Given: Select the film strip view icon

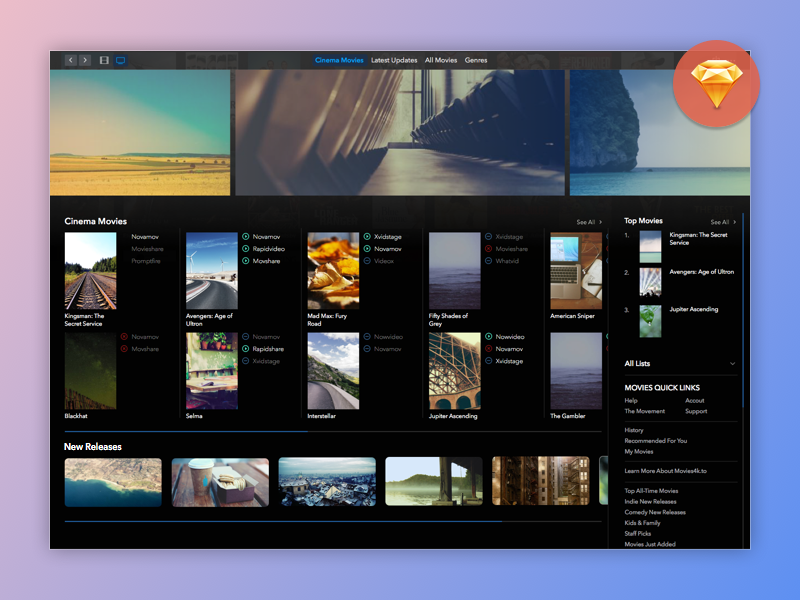Looking at the screenshot, I should 104,60.
